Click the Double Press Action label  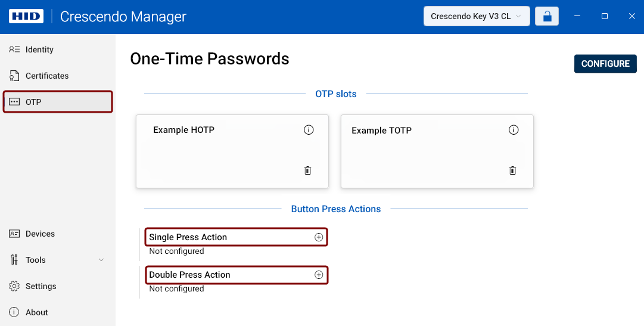(190, 275)
